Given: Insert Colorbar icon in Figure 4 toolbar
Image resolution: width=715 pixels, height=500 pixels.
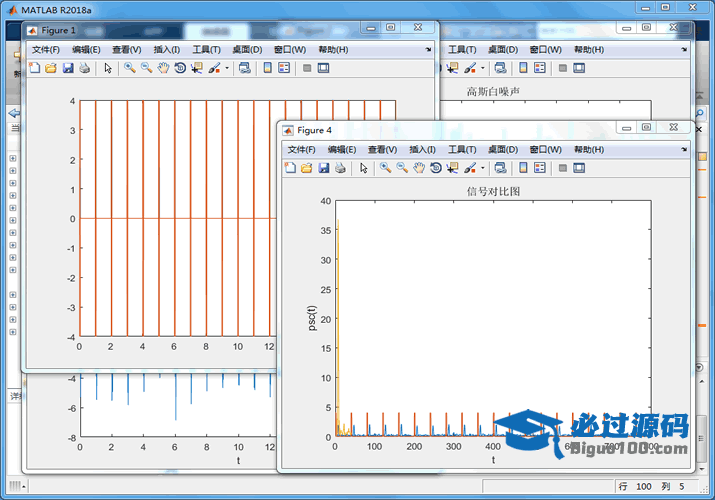Looking at the screenshot, I should coord(523,168).
